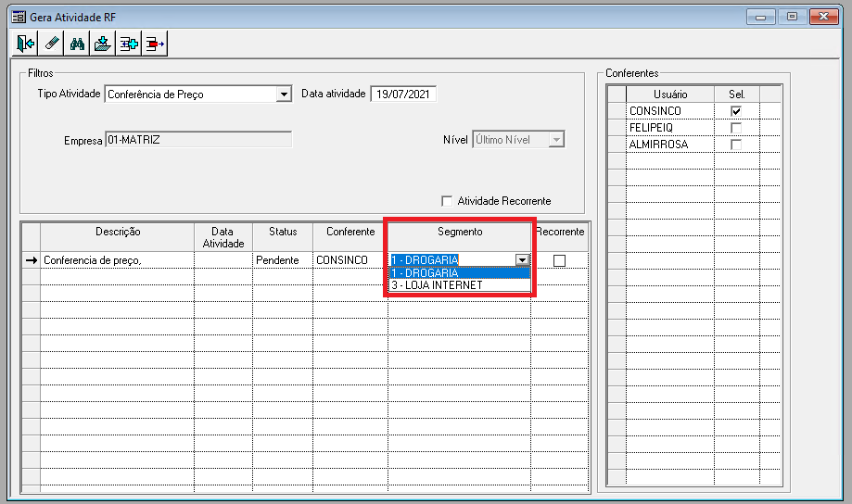The height and width of the screenshot is (504, 852).
Task: Toggle the Atividade Recorrente checkbox
Action: 447,201
